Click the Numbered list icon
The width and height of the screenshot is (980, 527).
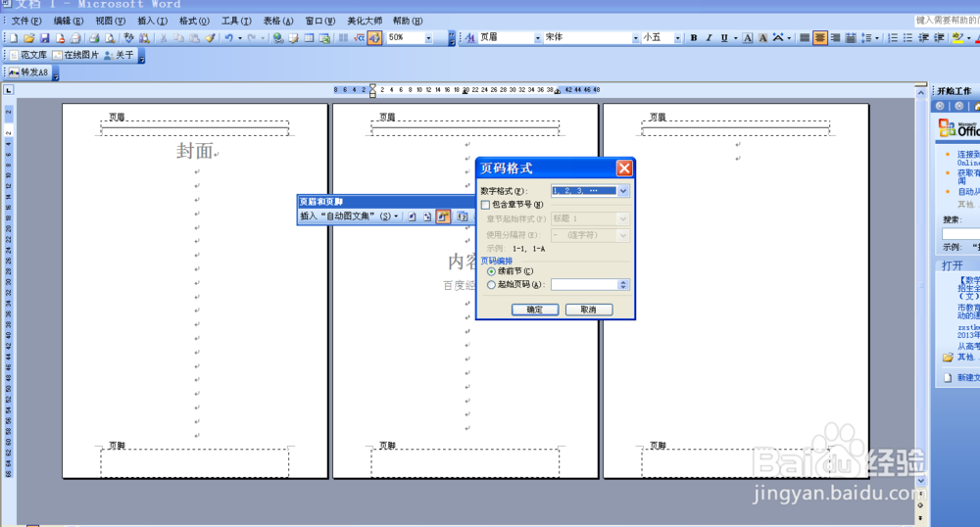893,38
